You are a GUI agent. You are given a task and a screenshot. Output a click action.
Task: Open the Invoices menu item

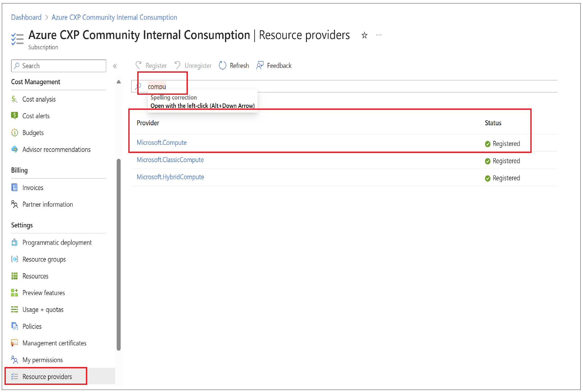(33, 188)
